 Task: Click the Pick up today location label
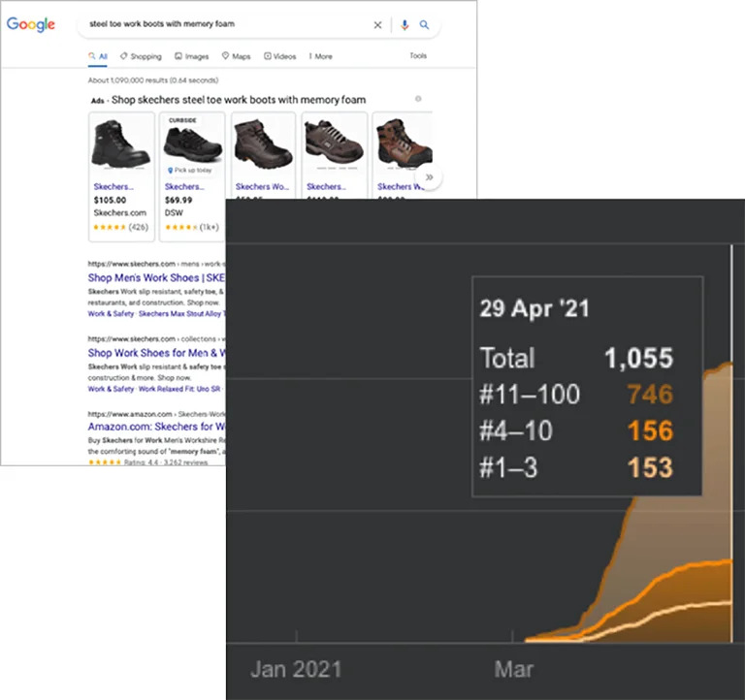189,170
